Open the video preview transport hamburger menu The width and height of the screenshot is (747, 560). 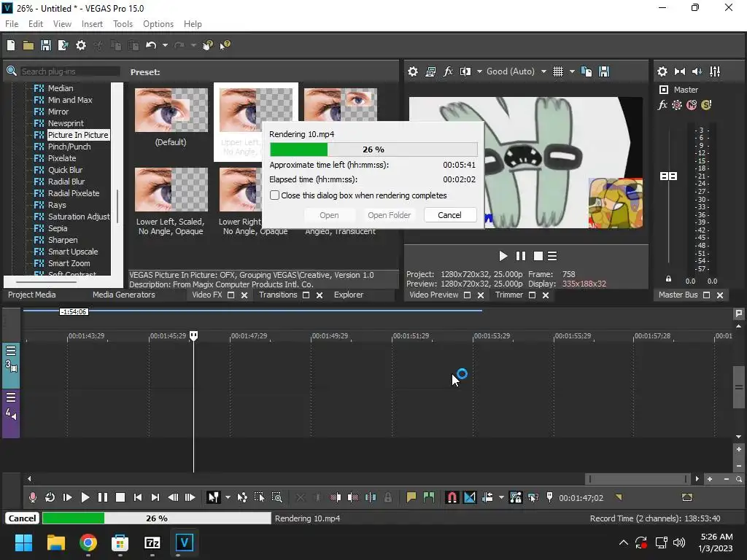(x=552, y=256)
